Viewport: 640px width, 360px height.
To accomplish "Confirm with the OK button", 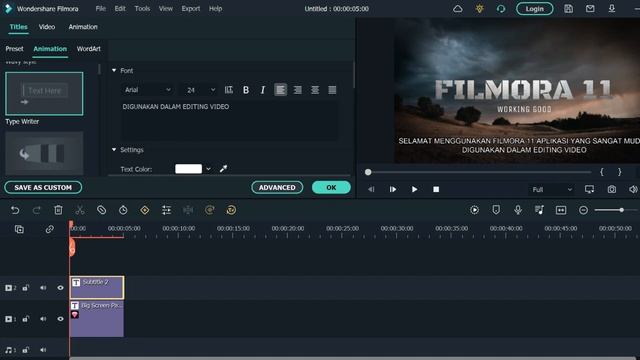I will tap(331, 187).
